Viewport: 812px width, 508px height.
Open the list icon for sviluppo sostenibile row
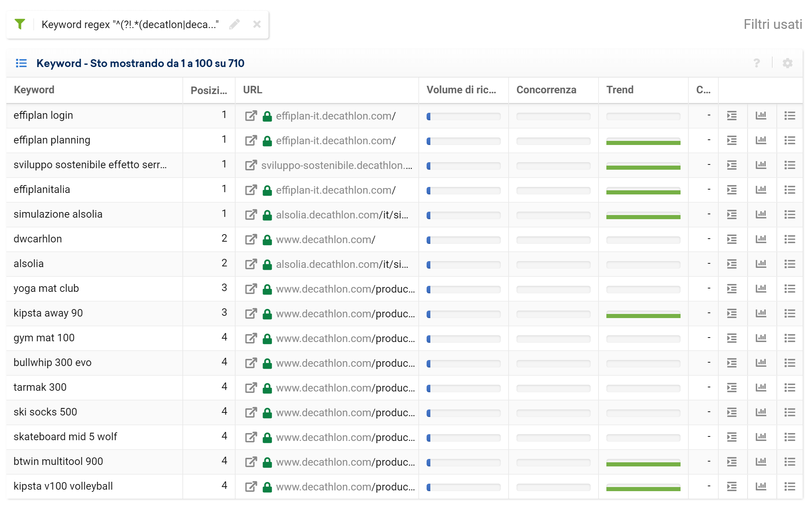(790, 165)
